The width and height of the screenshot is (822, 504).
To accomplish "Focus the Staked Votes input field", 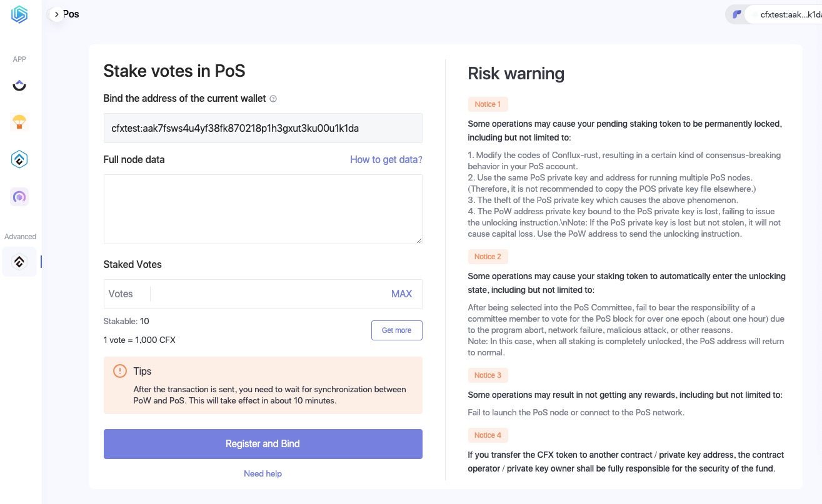I will (269, 294).
